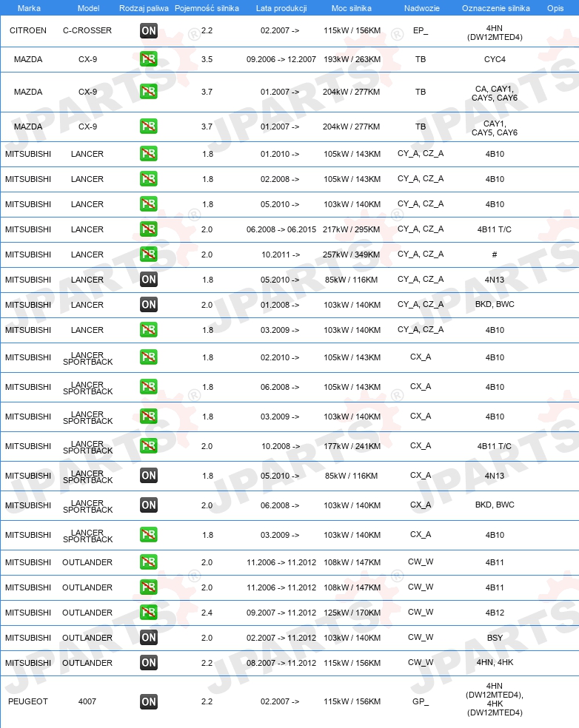
Task: Click production years 06.2008 -> 06.2015
Action: coord(281,229)
